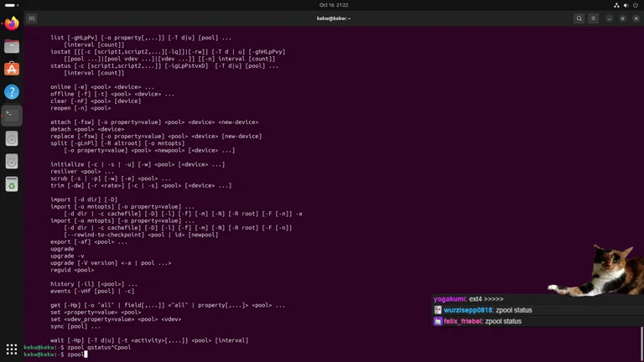The width and height of the screenshot is (644, 362).
Task: Open the Help question mark app
Action: click(12, 92)
